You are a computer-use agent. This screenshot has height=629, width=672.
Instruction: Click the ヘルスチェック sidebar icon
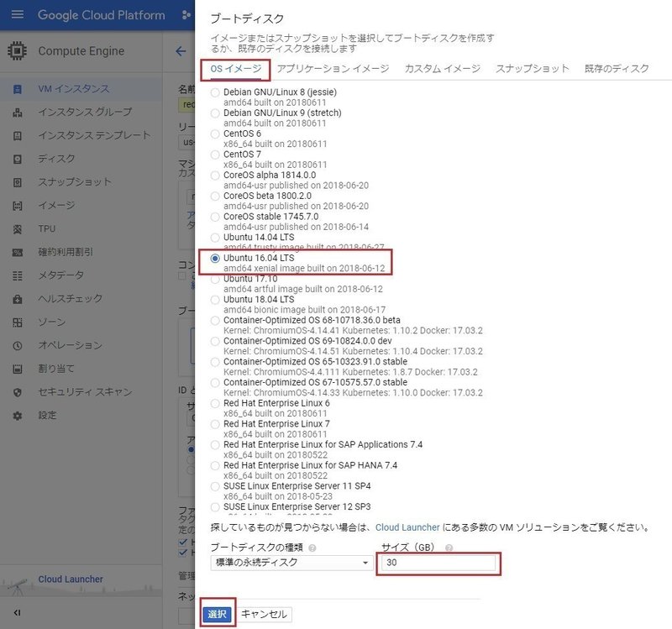[18, 299]
